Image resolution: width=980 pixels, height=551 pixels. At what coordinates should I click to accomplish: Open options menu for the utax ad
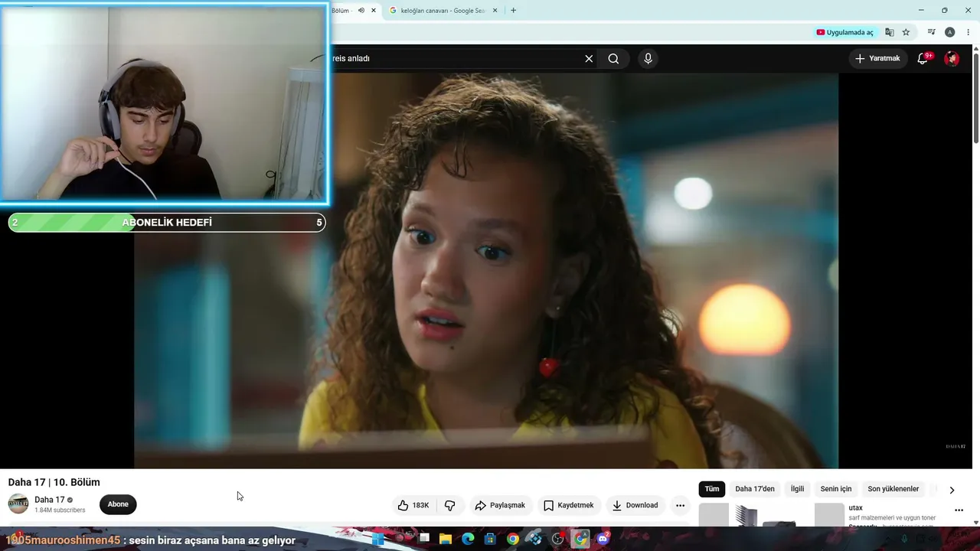coord(959,510)
